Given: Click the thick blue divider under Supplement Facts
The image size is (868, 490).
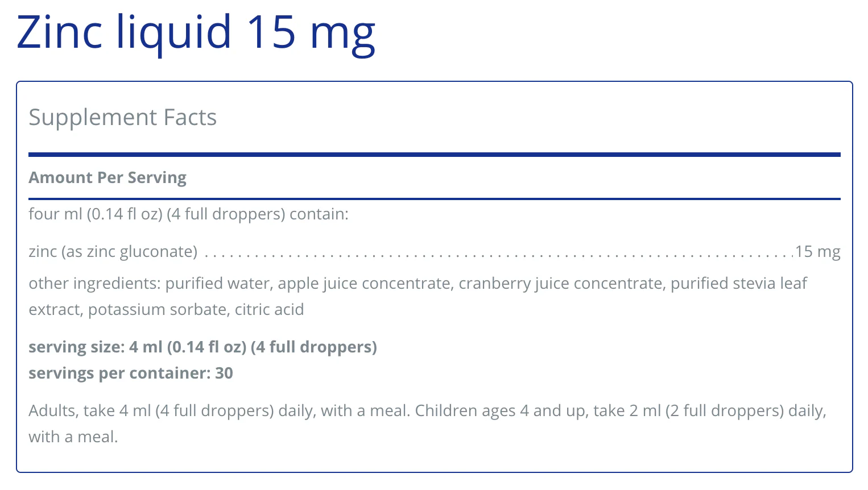Looking at the screenshot, I should tap(435, 155).
